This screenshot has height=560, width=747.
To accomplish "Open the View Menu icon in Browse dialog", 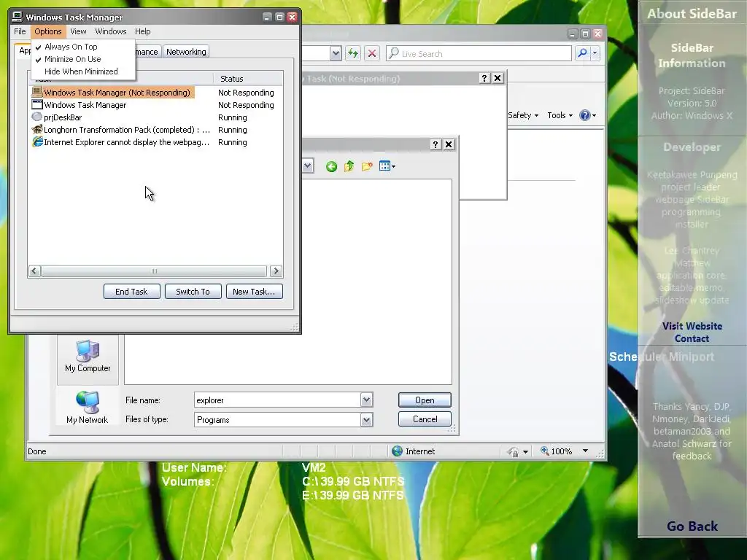I will [x=387, y=166].
